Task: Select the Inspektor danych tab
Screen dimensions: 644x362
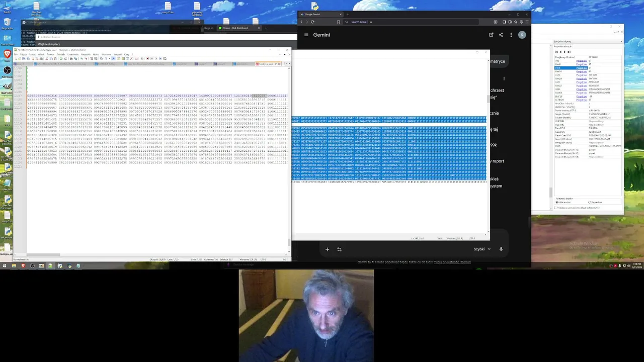Action: (x=562, y=46)
